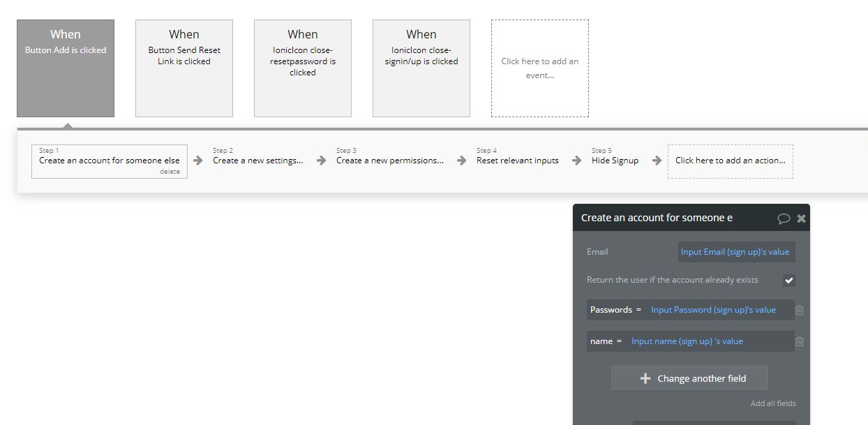The height and width of the screenshot is (425, 868).
Task: Open the comment bubble icon in action panel
Action: (x=784, y=218)
